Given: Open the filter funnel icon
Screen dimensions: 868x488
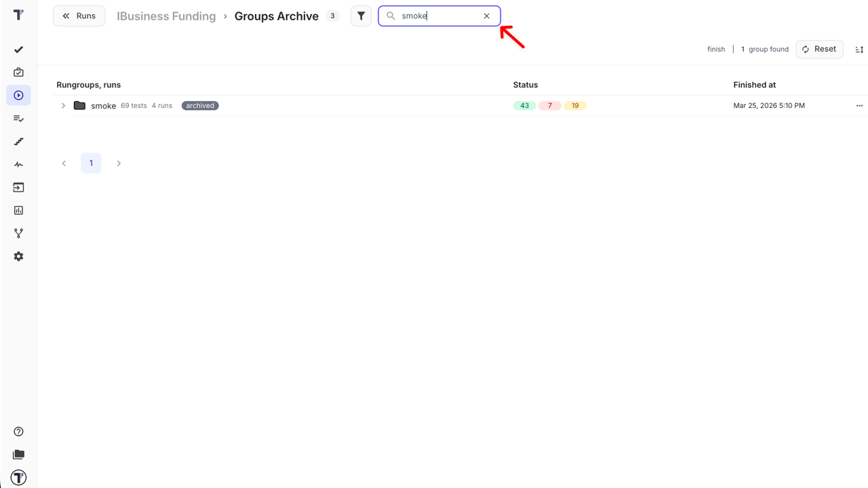Looking at the screenshot, I should pos(361,16).
